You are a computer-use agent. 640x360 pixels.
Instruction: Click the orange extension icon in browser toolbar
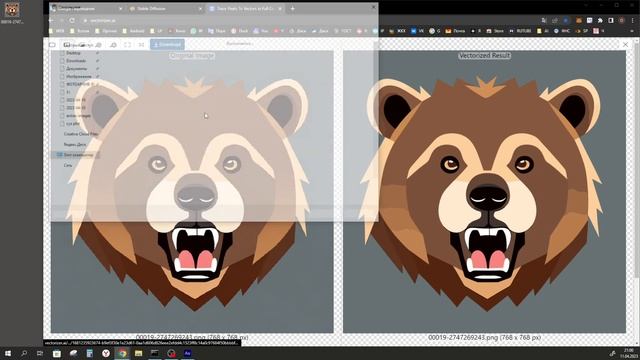[x=579, y=20]
